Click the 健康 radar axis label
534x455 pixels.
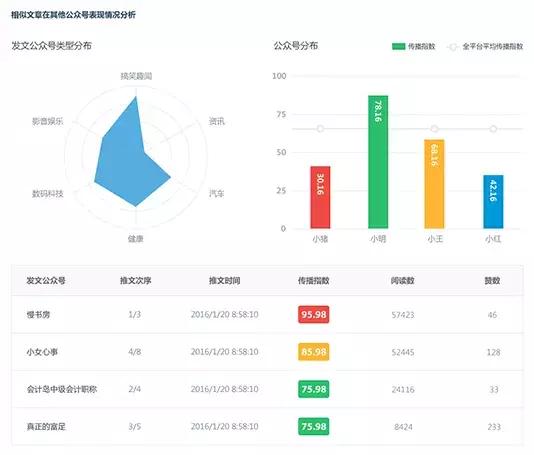point(136,239)
